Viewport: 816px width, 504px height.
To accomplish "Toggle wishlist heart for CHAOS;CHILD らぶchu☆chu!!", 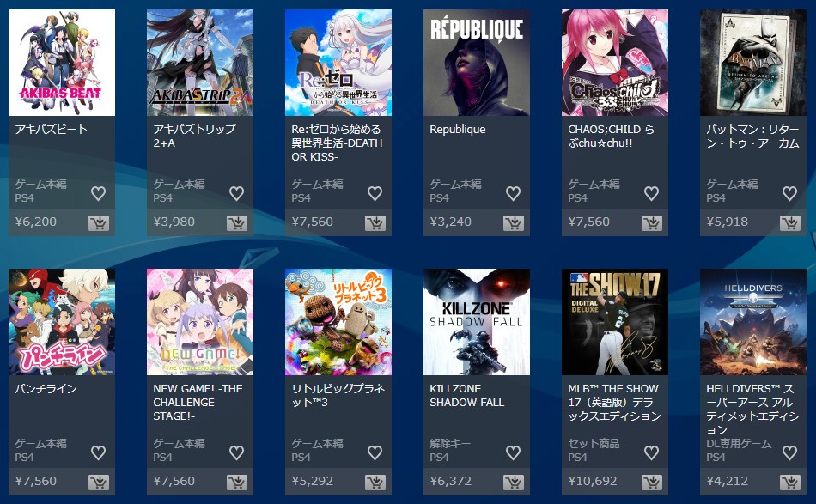I will [x=652, y=193].
